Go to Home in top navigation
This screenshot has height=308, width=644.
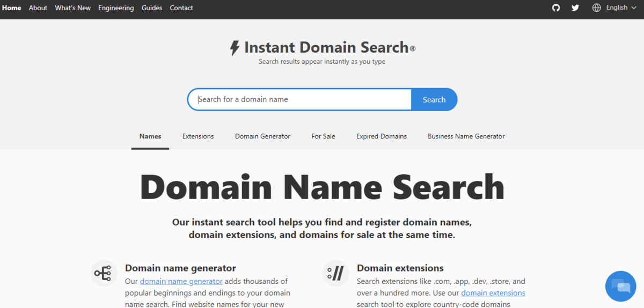coord(11,8)
